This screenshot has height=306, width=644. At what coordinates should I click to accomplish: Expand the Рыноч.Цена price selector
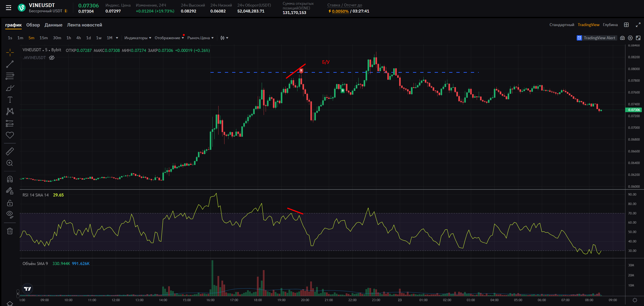[x=200, y=38]
